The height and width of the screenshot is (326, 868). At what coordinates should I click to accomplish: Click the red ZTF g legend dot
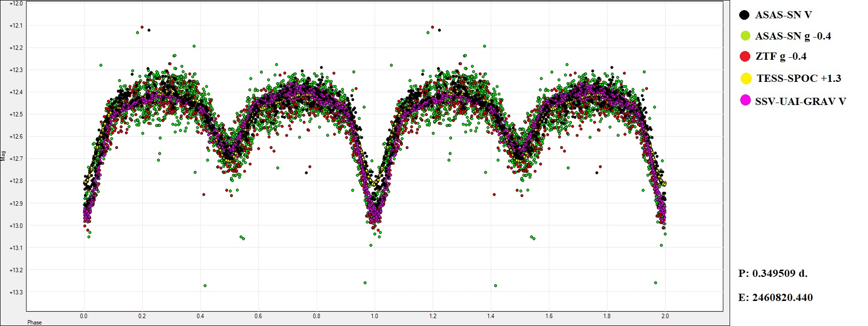[745, 56]
